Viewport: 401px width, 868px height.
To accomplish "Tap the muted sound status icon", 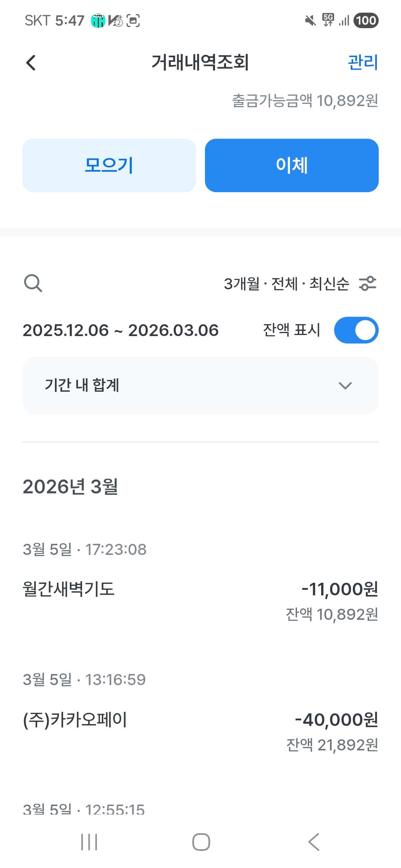I will 310,20.
